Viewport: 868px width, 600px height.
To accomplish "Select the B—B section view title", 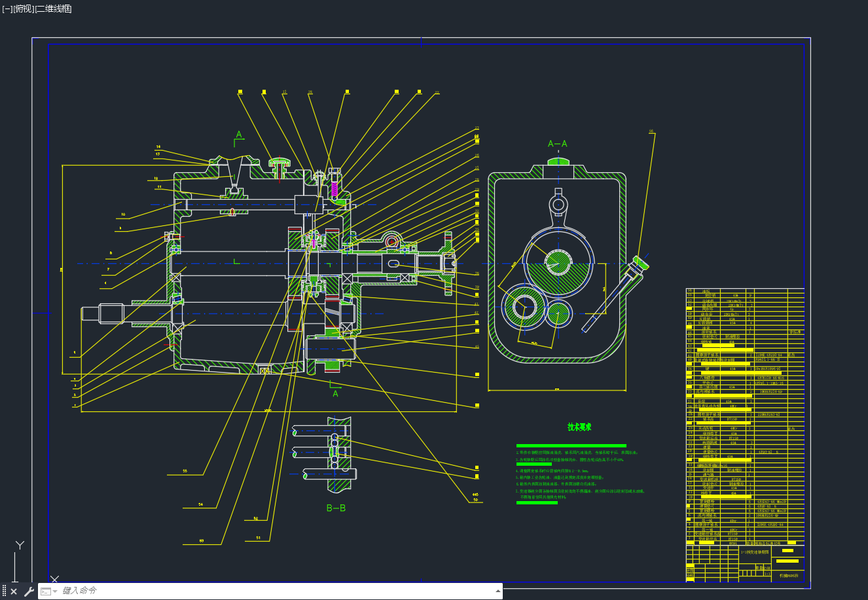I will [x=336, y=508].
